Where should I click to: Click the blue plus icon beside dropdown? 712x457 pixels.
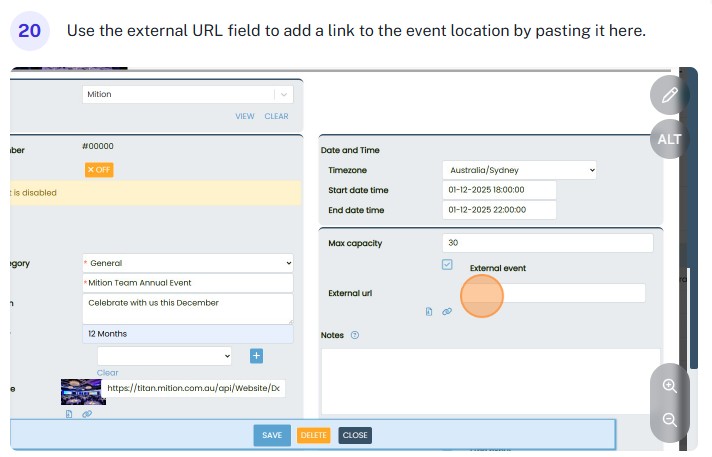pos(256,355)
